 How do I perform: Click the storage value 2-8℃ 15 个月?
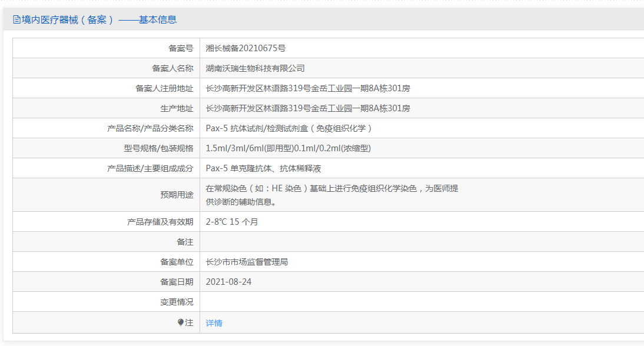click(x=232, y=222)
